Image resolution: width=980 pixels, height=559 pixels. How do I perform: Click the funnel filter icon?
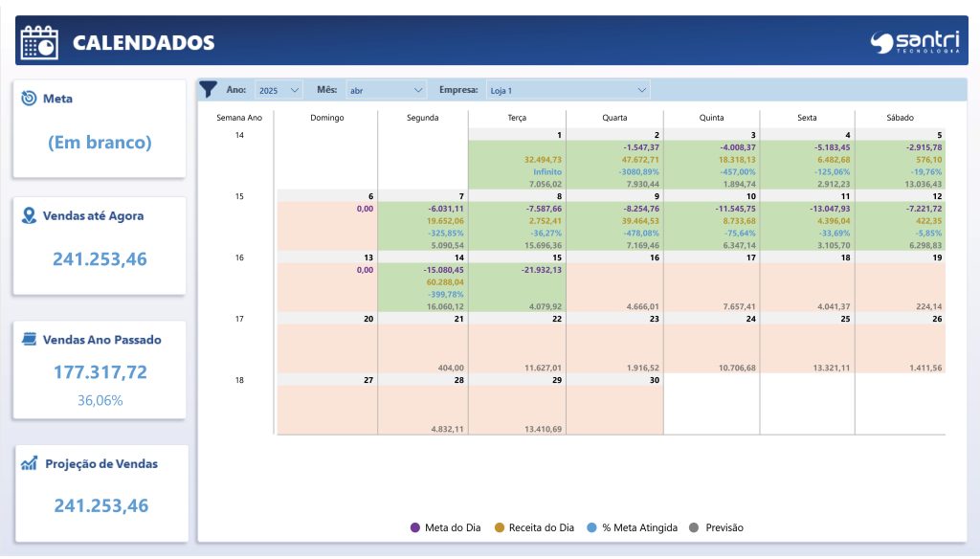tap(209, 89)
